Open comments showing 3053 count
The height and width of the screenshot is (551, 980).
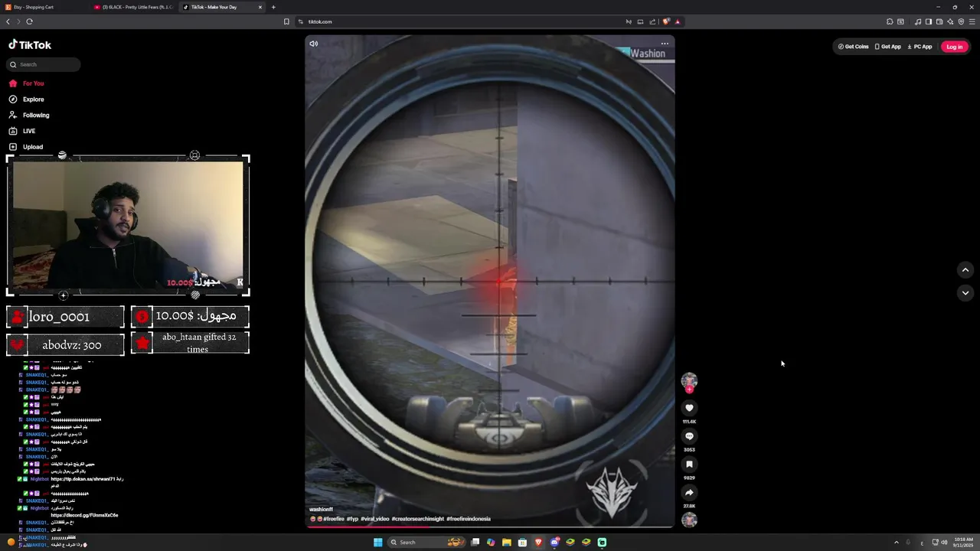pyautogui.click(x=689, y=436)
